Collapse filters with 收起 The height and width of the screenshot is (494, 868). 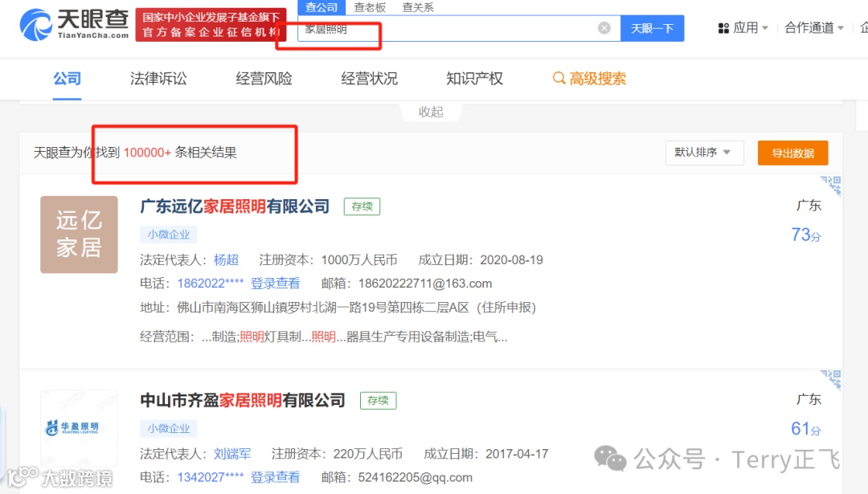tap(431, 112)
